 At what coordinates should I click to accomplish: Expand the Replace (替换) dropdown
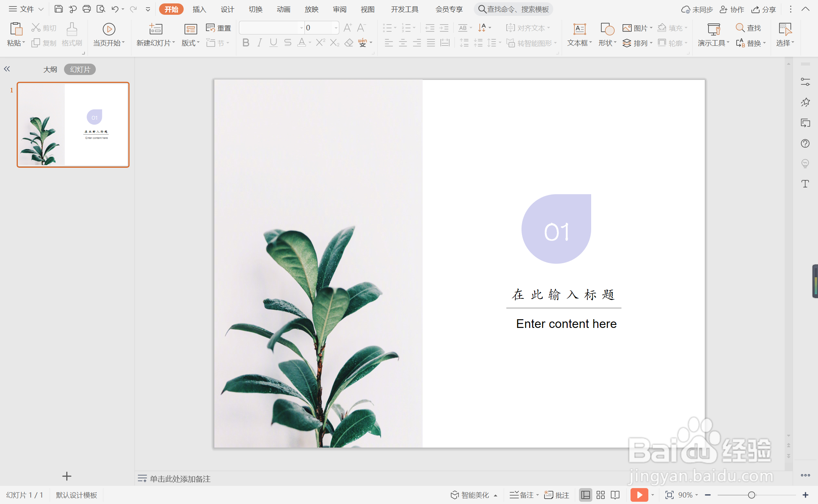[x=765, y=43]
